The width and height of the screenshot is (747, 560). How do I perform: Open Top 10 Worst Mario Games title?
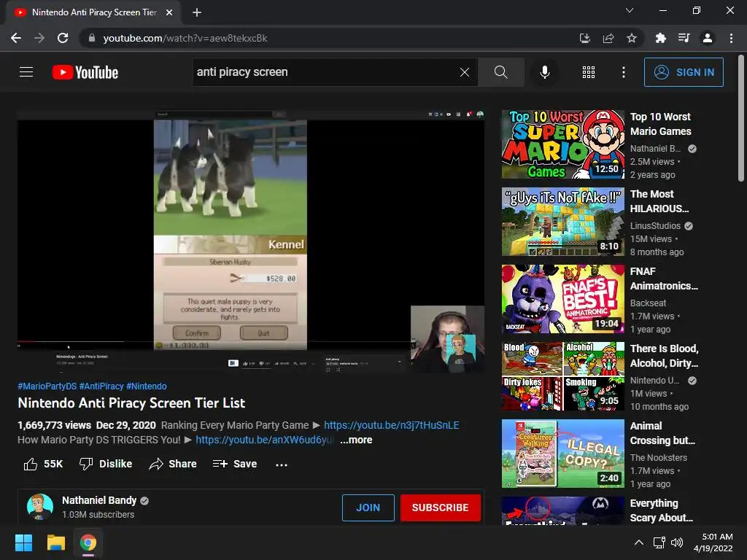click(660, 124)
